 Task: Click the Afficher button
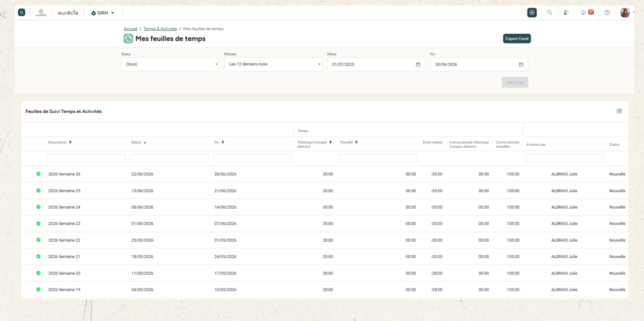pos(515,83)
